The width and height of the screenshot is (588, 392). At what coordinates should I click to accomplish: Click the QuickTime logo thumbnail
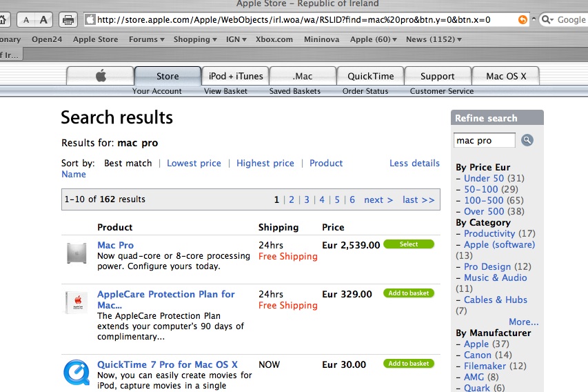[77, 373]
